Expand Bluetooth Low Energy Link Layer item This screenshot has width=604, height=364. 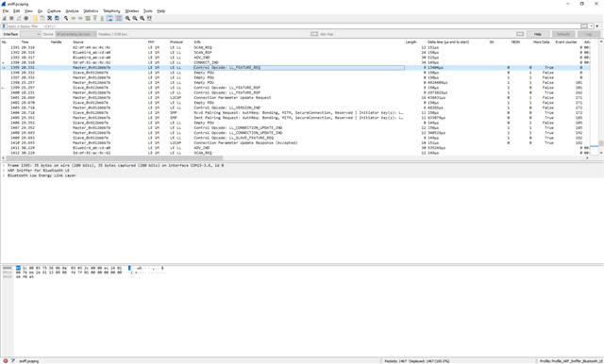[x=4, y=175]
